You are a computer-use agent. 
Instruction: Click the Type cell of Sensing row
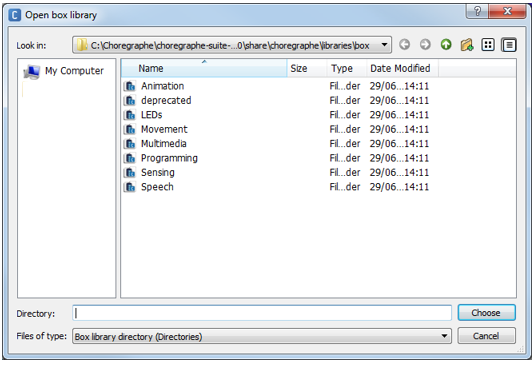[345, 173]
